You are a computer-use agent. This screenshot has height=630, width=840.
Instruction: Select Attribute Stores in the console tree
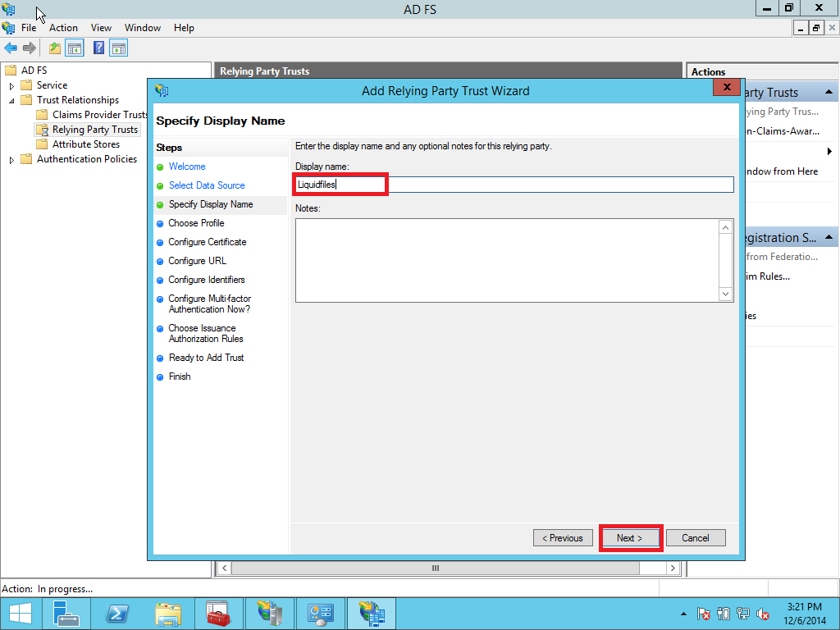(x=85, y=144)
